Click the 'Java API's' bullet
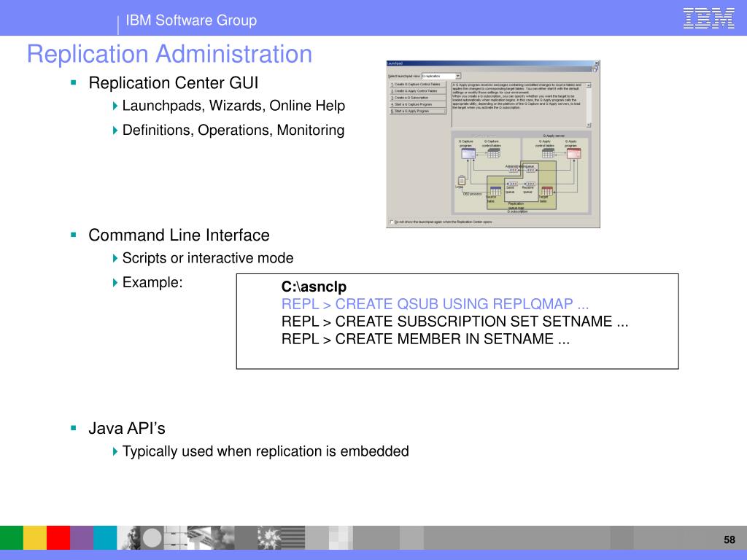The height and width of the screenshot is (560, 747). tap(127, 429)
